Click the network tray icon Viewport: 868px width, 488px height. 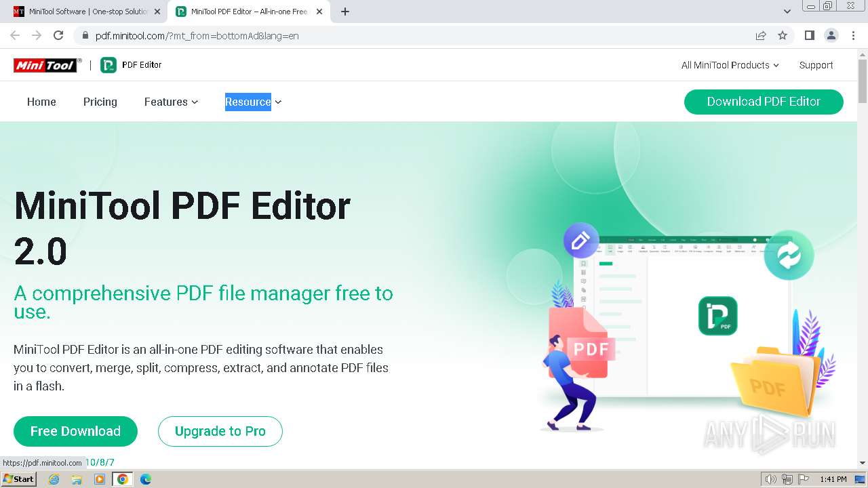click(x=787, y=479)
